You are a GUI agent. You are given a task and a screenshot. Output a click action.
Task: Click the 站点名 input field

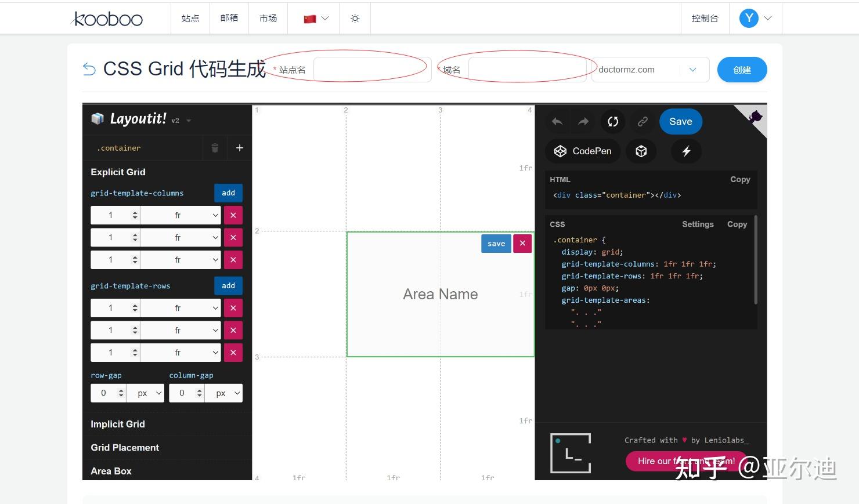tap(372, 70)
